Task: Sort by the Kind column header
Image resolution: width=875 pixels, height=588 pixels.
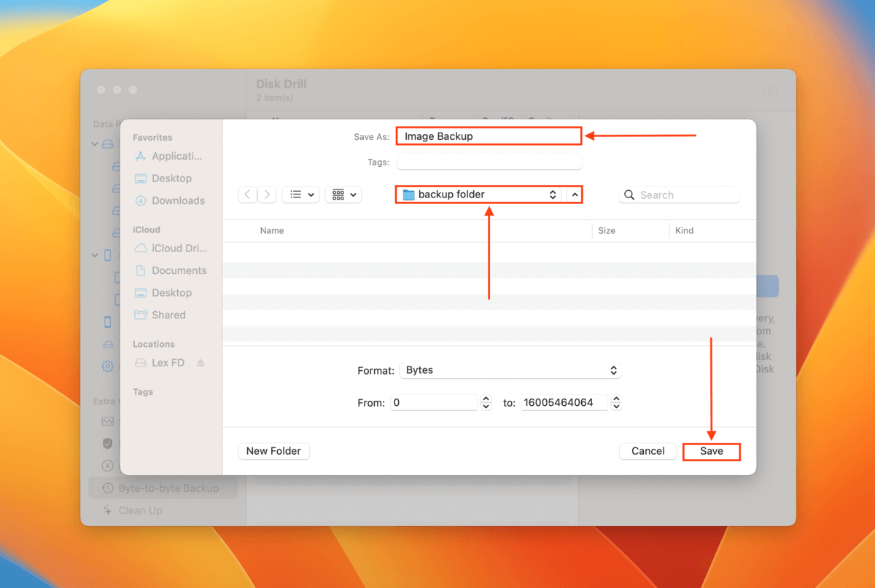Action: click(x=685, y=230)
